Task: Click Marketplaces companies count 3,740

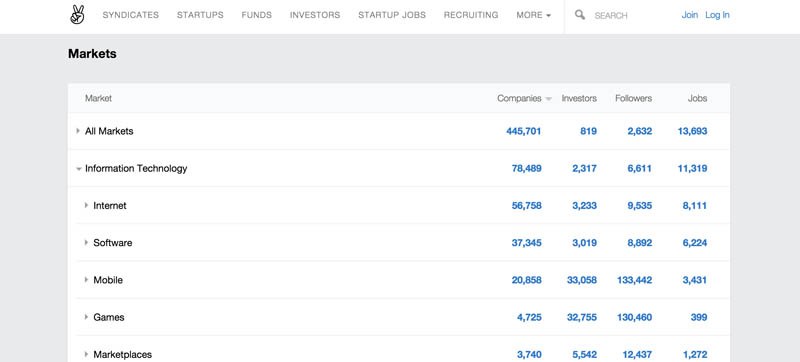Action: pyautogui.click(x=529, y=354)
